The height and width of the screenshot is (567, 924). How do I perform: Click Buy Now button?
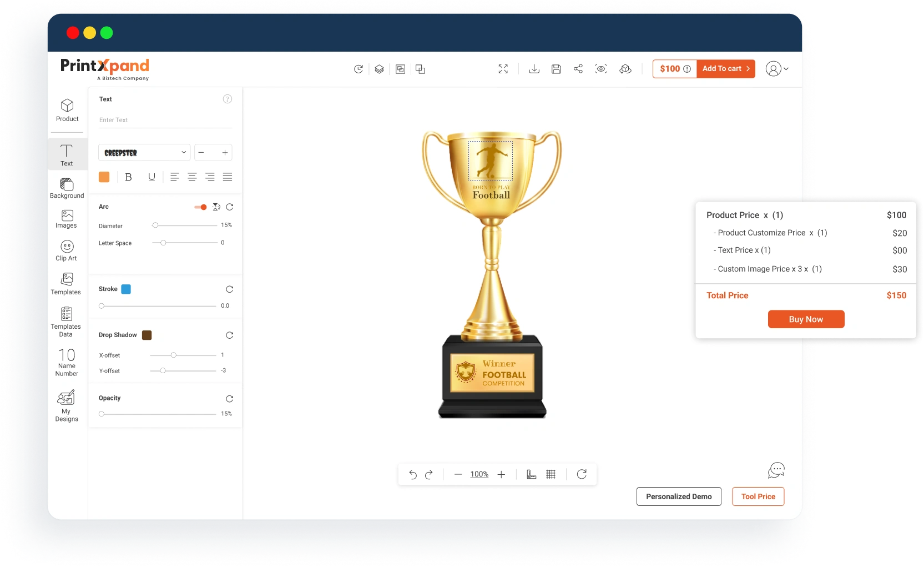tap(806, 319)
